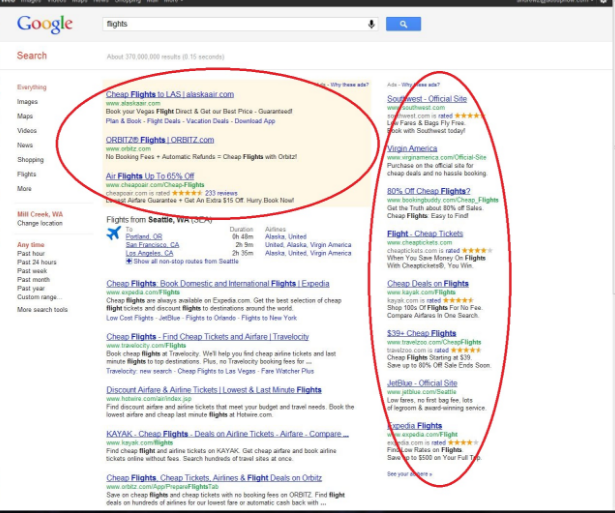Open 'Cheap Flights to LAS | alaskaair.com' ad
Viewport: 615px width, 513px height.
pyautogui.click(x=170, y=94)
